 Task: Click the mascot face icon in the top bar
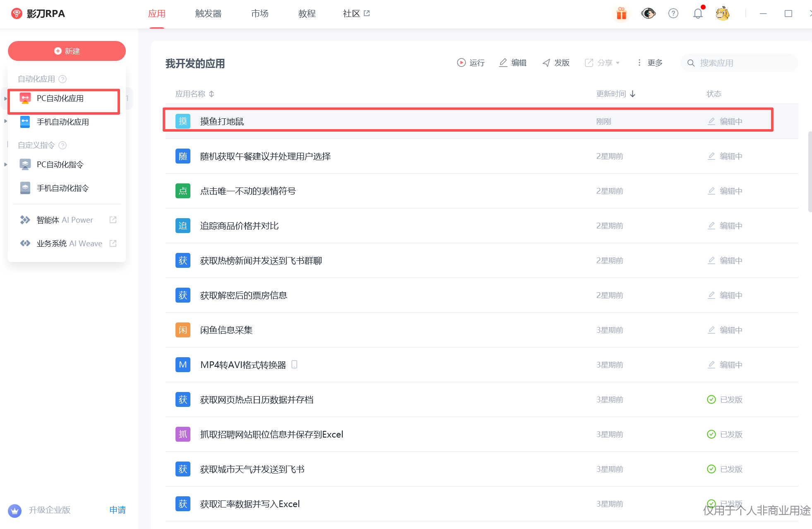click(648, 14)
